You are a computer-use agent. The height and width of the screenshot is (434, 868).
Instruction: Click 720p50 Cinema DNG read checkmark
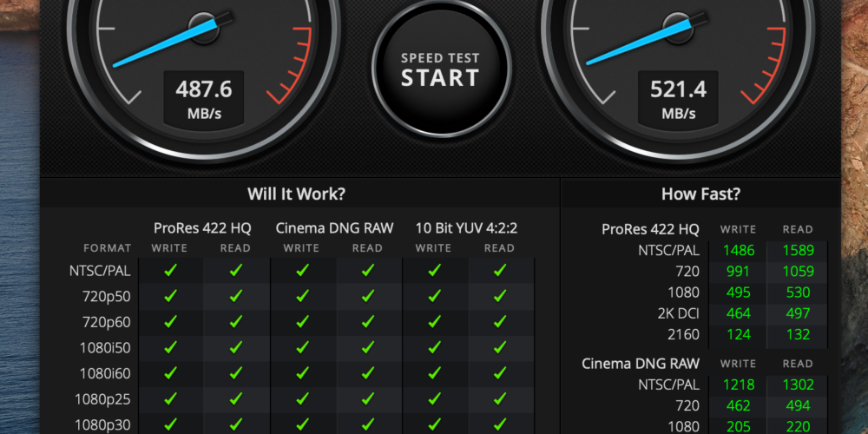click(368, 296)
